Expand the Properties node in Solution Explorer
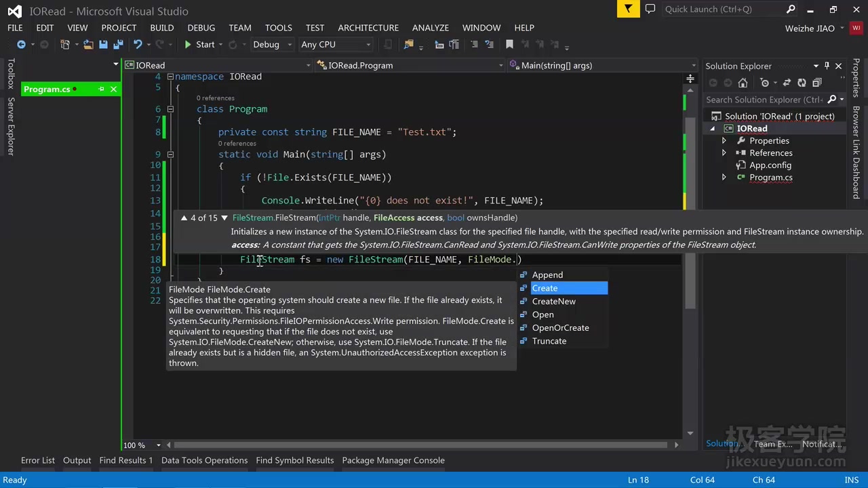868x488 pixels. 724,141
